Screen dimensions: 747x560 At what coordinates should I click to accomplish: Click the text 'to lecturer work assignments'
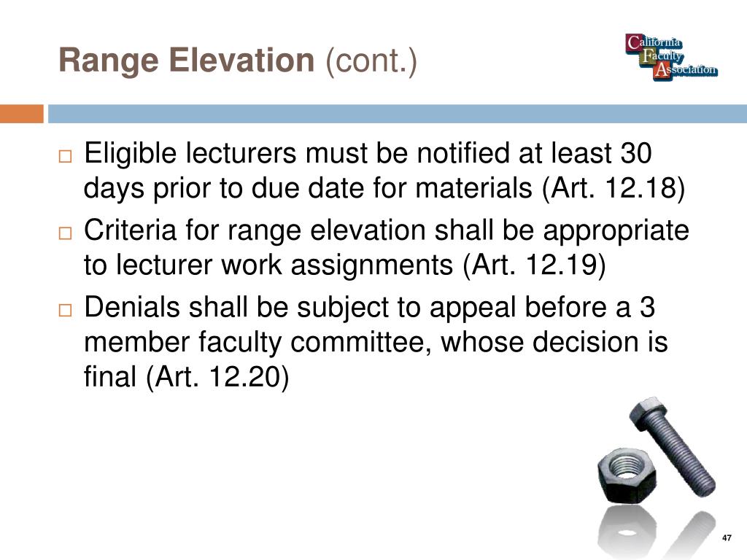click(268, 265)
